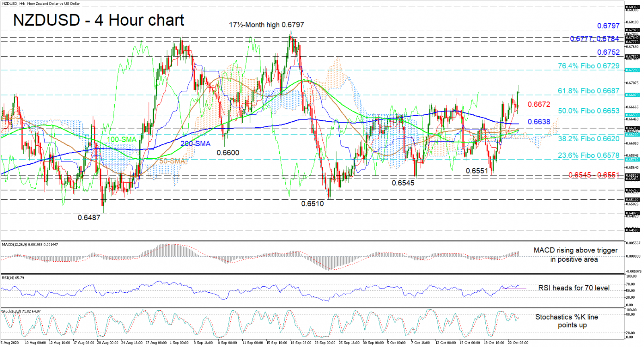The width and height of the screenshot is (644, 347).
Task: Click the blue 0.6638 price label
Action: point(539,122)
